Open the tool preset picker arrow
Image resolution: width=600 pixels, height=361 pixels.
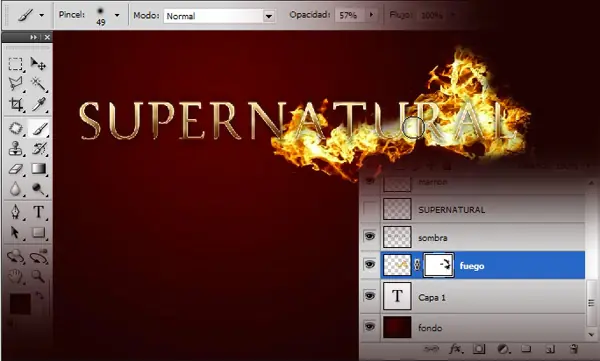pyautogui.click(x=41, y=16)
